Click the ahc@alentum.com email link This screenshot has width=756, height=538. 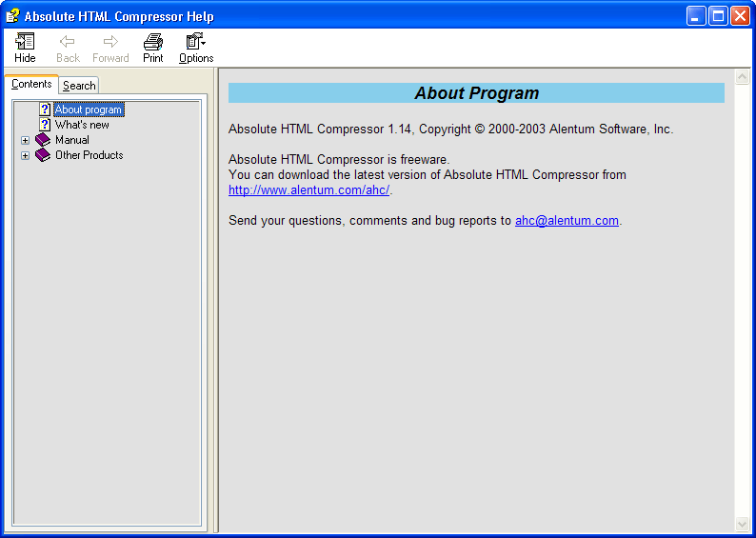click(x=567, y=220)
